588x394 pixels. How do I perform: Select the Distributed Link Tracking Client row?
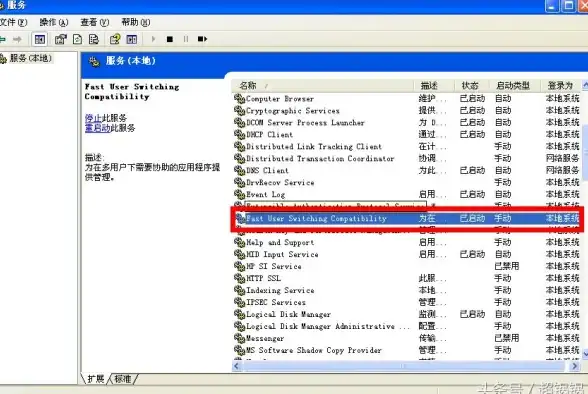(x=406, y=147)
